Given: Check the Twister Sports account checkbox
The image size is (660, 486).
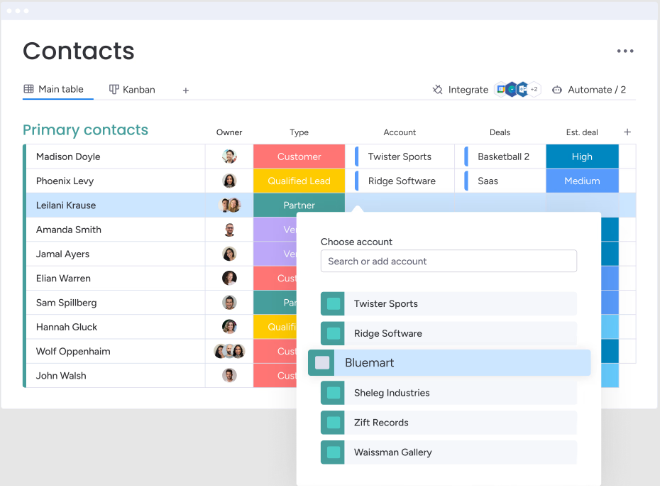Looking at the screenshot, I should pos(333,304).
